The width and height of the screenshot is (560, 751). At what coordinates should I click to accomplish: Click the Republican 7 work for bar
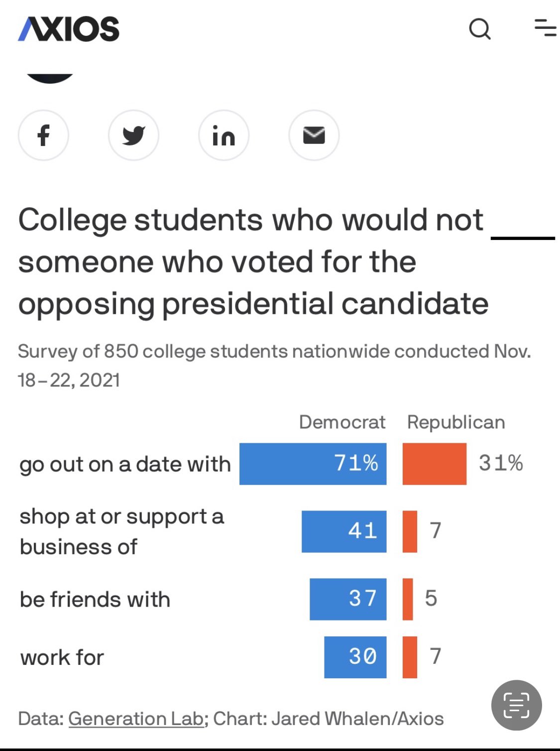pos(410,657)
